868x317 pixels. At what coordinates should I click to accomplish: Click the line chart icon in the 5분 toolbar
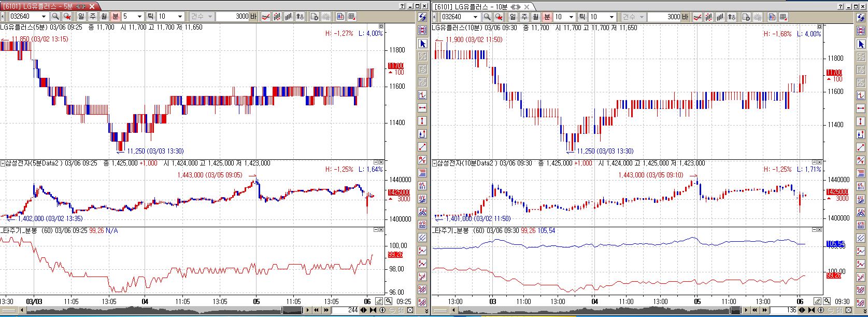[266, 17]
